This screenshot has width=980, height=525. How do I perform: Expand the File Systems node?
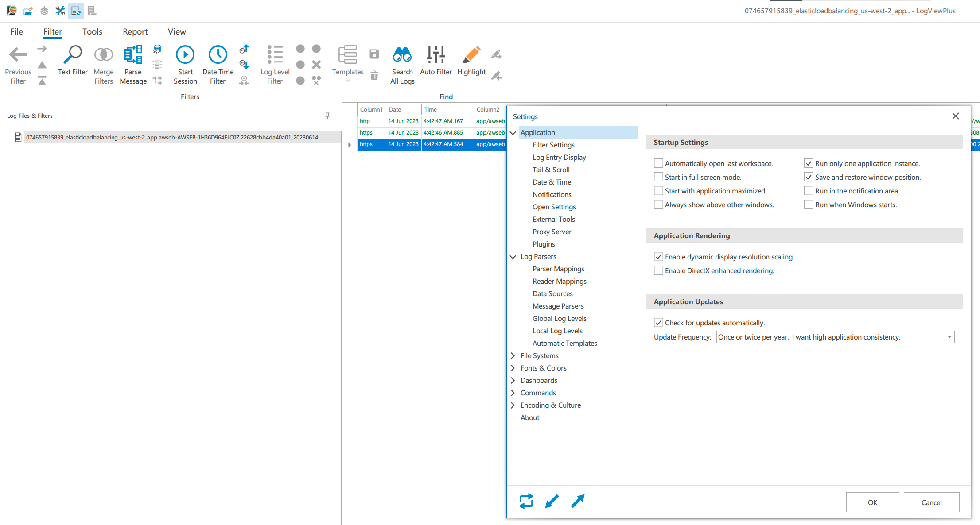coord(513,355)
